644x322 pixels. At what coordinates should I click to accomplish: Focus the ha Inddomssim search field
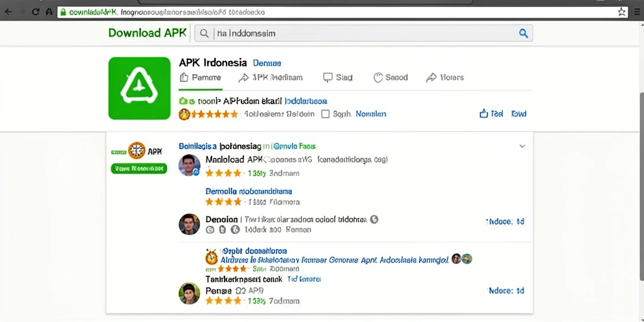(364, 33)
